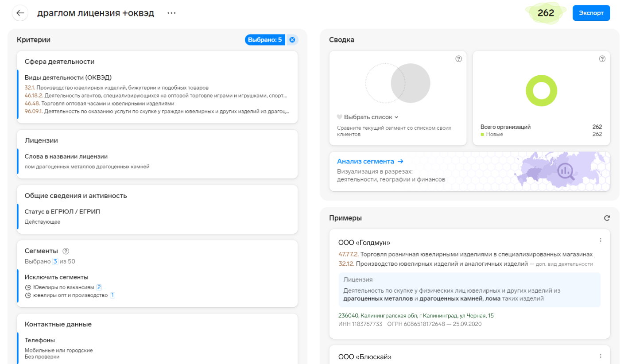Click code 32.12. in the Голдмун card
Viewport: 628px width, 364px height.
coord(346,263)
